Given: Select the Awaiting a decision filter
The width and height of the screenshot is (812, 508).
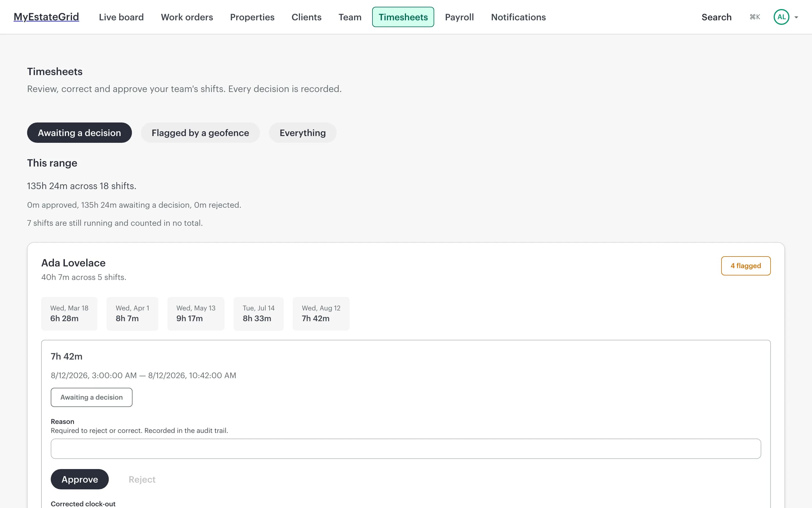Looking at the screenshot, I should (79, 133).
